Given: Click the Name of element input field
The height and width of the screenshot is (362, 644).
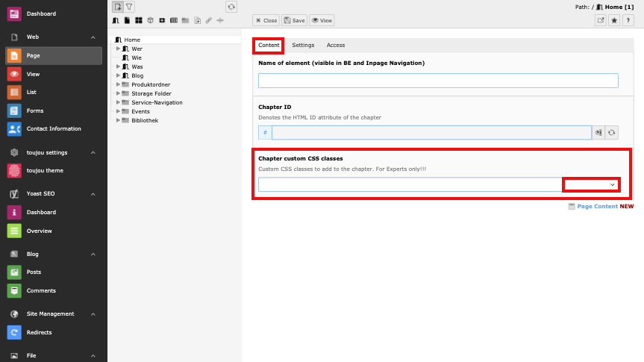Looking at the screenshot, I should pyautogui.click(x=438, y=81).
